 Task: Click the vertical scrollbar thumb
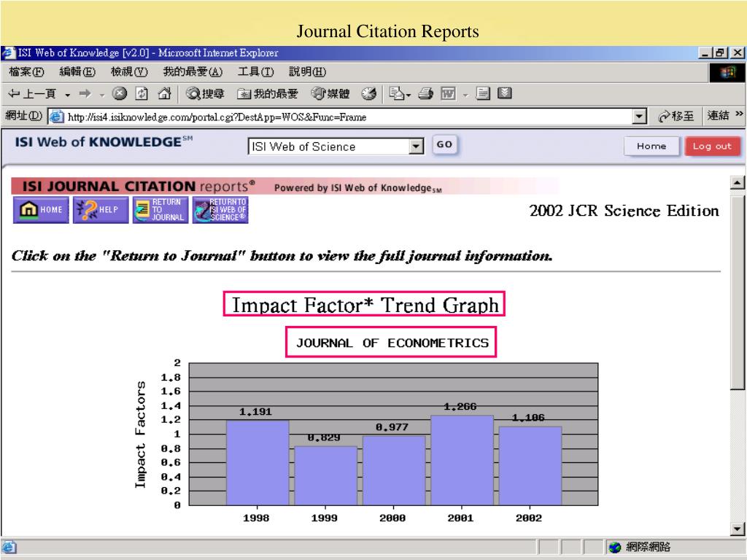coord(738,292)
